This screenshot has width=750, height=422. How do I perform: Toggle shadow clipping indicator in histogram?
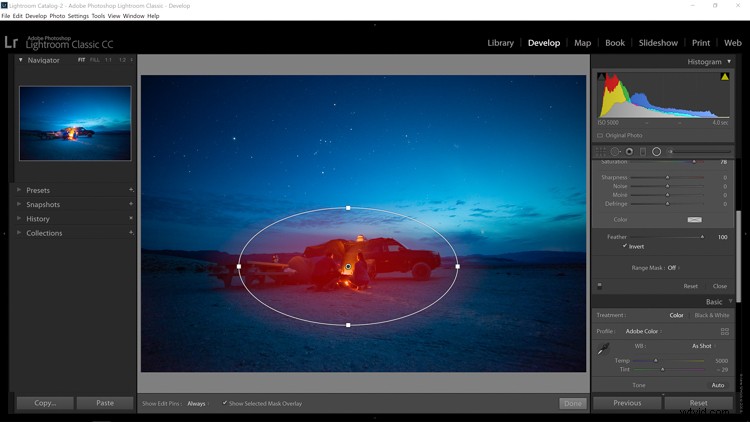point(602,77)
